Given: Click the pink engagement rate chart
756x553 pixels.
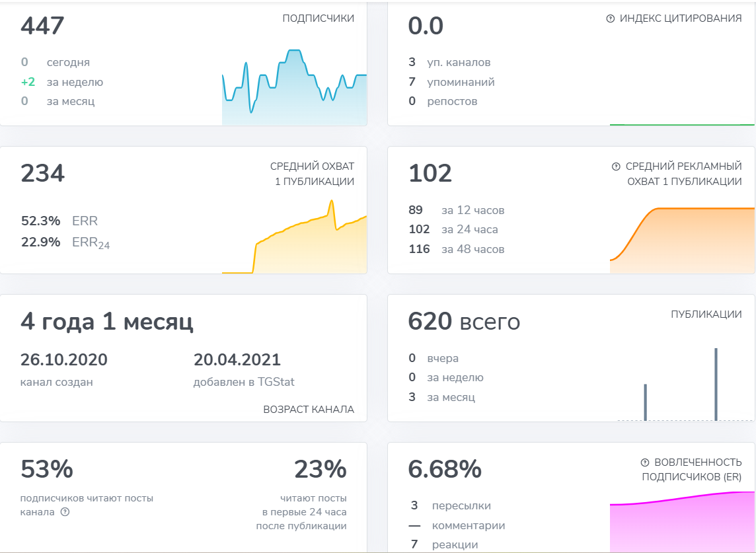Looking at the screenshot, I should coord(682,522).
